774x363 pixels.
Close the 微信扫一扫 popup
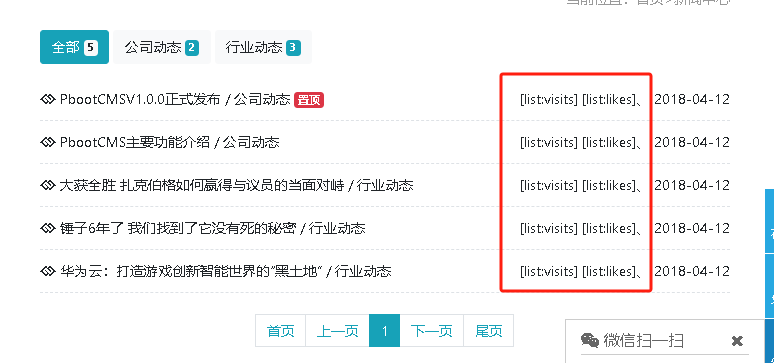tap(737, 341)
